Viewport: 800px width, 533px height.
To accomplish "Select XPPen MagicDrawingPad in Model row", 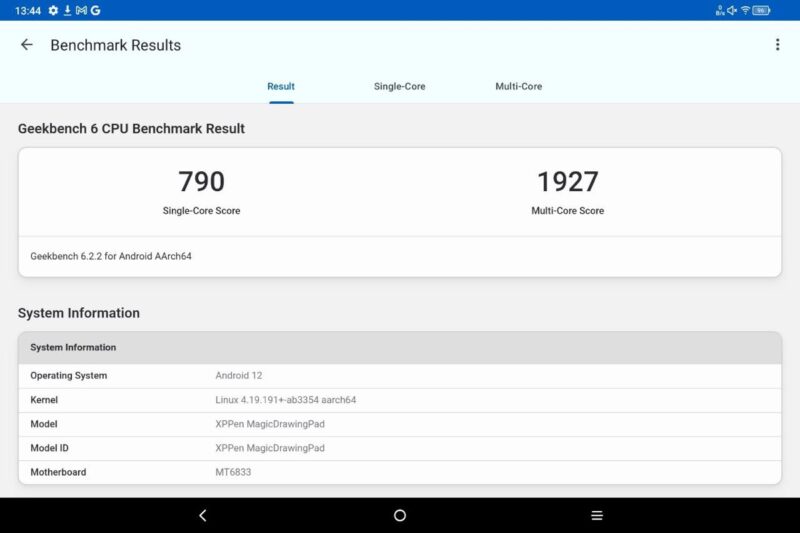I will click(269, 424).
